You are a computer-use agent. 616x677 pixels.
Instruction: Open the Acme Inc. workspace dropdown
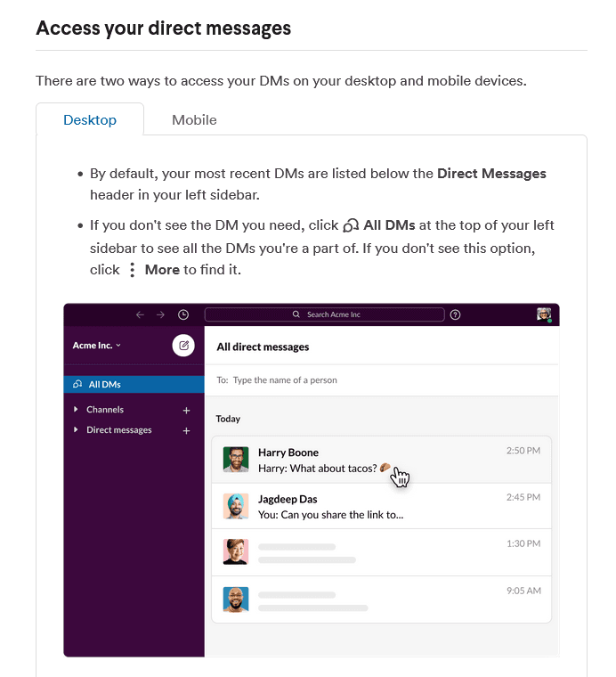[96, 346]
